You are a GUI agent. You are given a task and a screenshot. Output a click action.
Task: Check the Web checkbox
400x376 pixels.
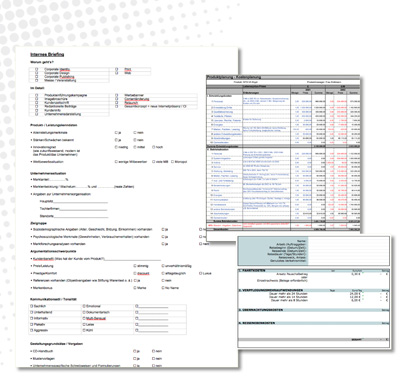tap(117, 73)
